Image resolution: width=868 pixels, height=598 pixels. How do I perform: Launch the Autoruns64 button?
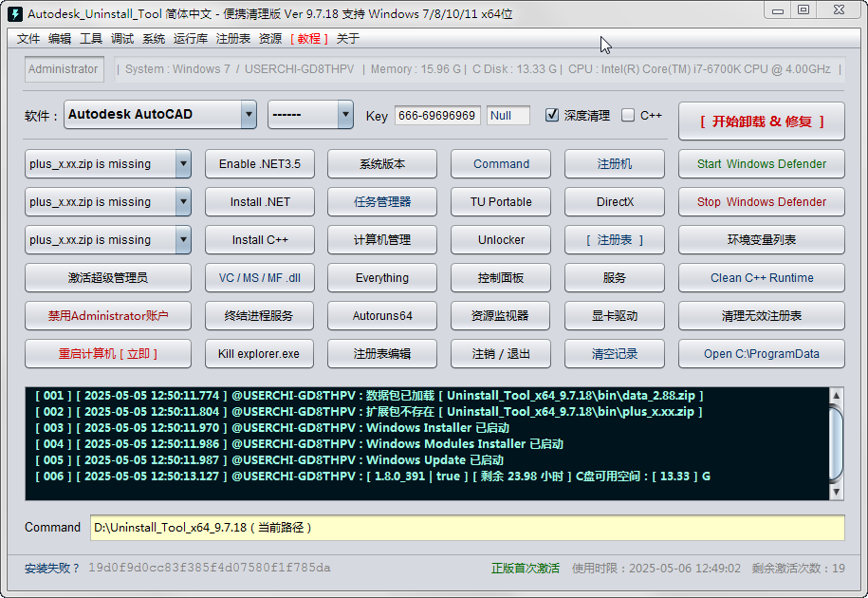pos(382,315)
